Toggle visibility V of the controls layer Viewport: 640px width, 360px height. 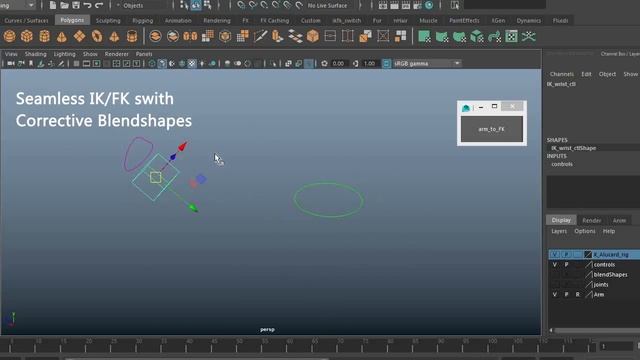tap(555, 264)
